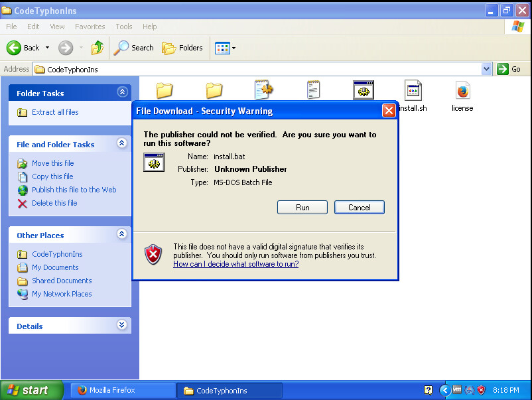Select the plain text document file icon
The height and width of the screenshot is (400, 532).
tap(314, 90)
